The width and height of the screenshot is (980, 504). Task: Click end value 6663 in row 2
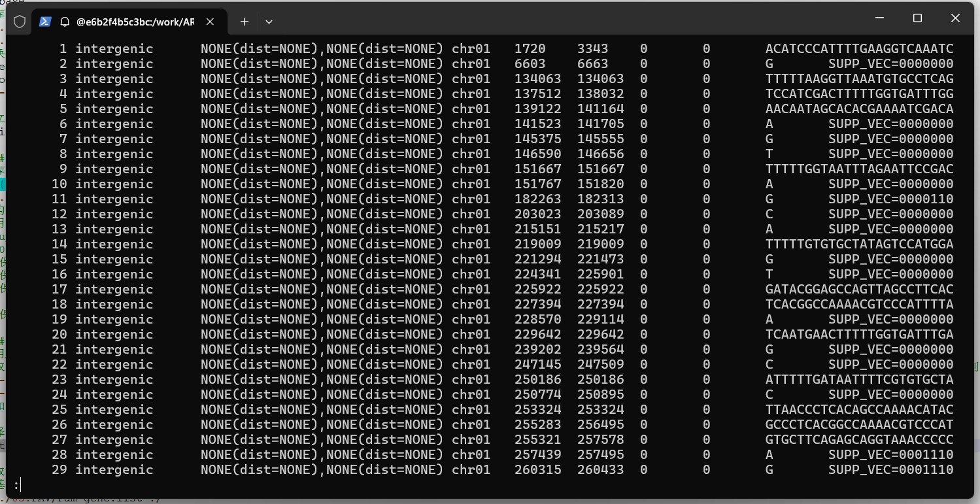tap(592, 64)
